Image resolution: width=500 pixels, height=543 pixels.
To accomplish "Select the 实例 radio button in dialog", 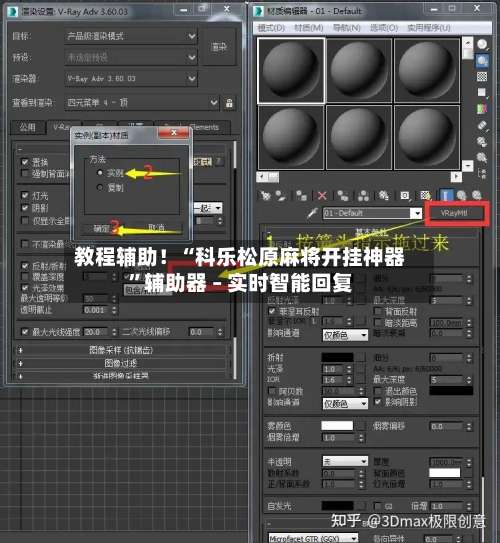I will [x=100, y=172].
